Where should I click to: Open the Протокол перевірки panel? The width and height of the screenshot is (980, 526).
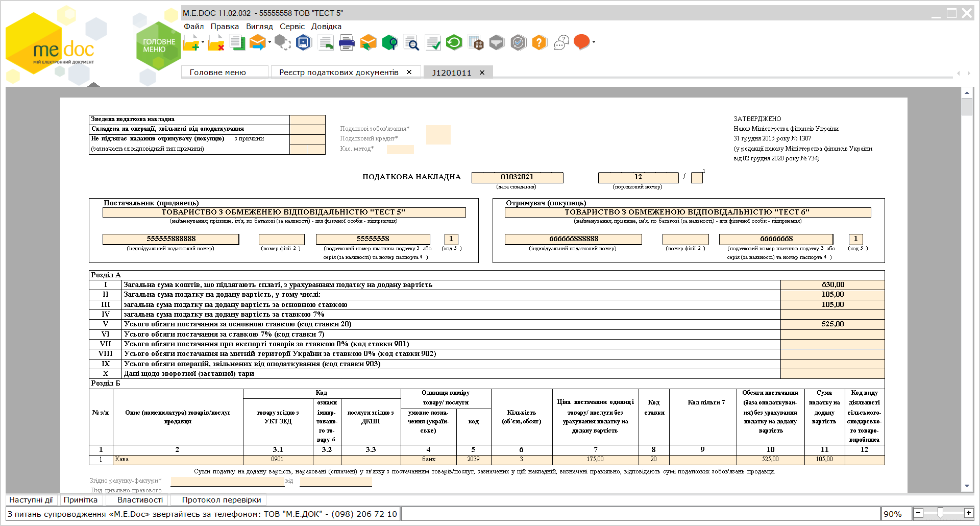222,500
